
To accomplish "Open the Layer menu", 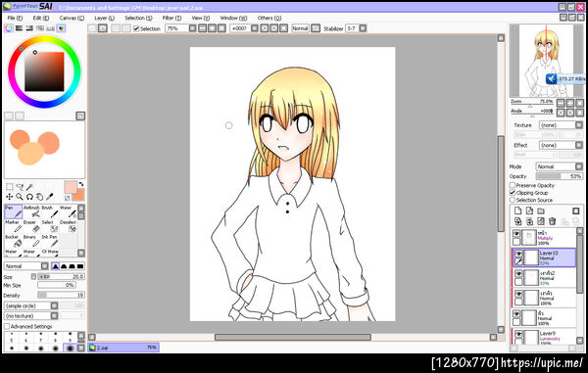I will (104, 18).
